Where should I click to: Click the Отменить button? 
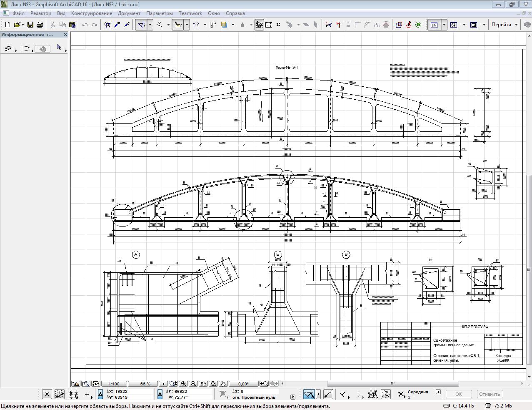(489, 394)
